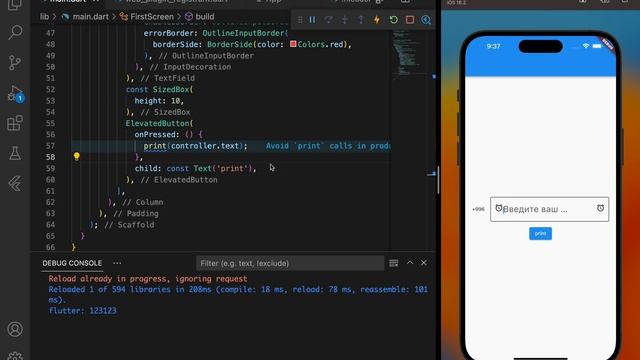Tap the alarm suffix icon in text field
The width and height of the screenshot is (640, 360).
[x=600, y=208]
